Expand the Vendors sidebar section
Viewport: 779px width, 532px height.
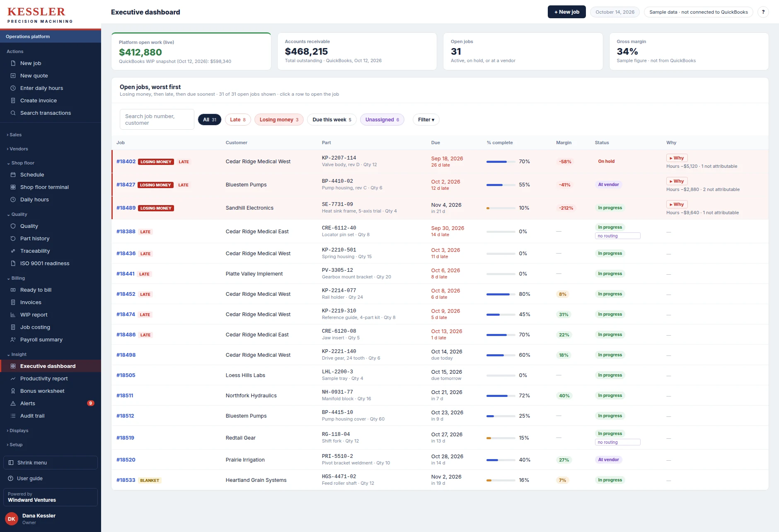[17, 149]
